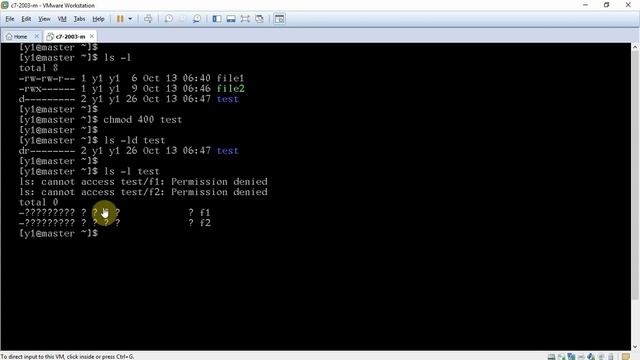Click the 'f2' entry with question marks
The image size is (640, 360).
(205, 223)
